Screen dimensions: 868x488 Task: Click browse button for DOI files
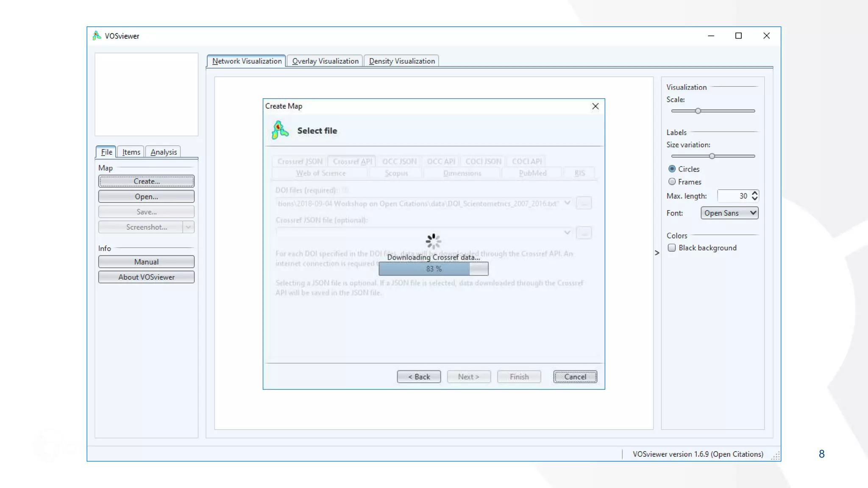(584, 203)
